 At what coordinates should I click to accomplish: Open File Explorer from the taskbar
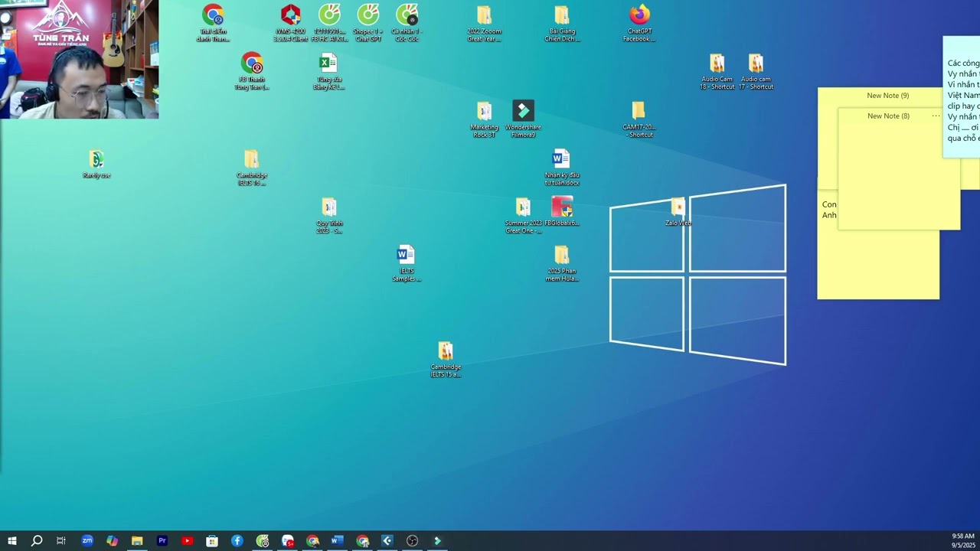[x=137, y=541]
